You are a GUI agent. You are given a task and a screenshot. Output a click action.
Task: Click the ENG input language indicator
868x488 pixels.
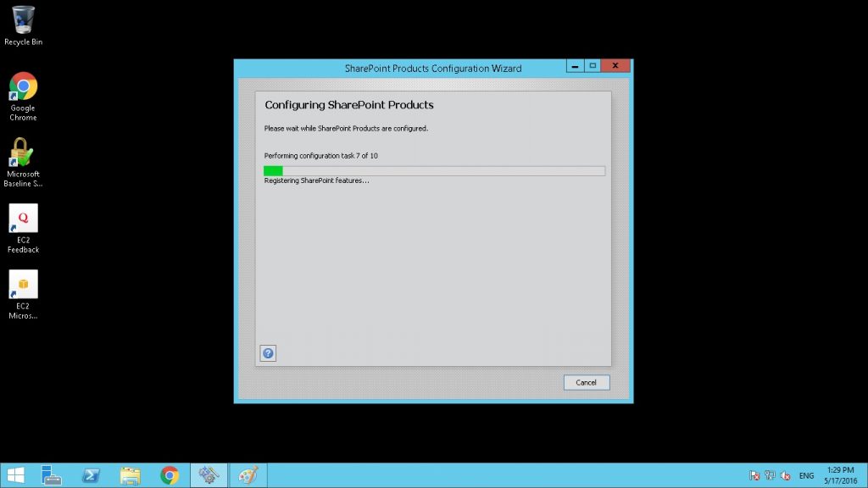click(x=806, y=476)
